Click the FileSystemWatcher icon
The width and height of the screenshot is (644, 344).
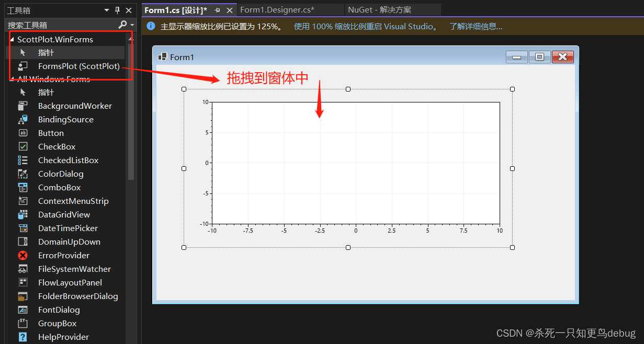point(23,269)
